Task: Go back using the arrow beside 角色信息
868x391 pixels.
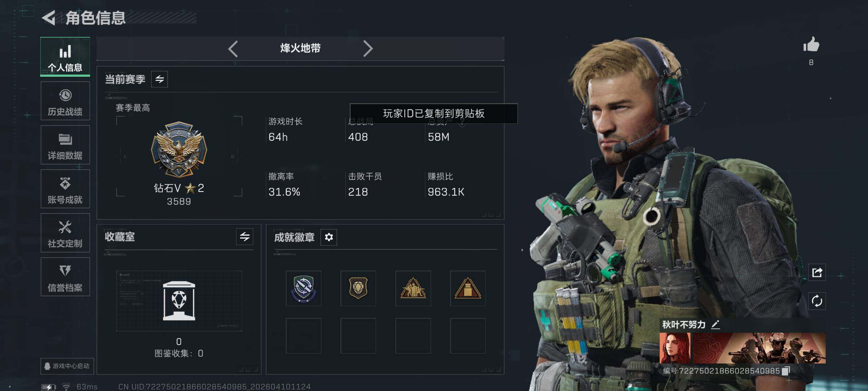Action: coord(49,18)
